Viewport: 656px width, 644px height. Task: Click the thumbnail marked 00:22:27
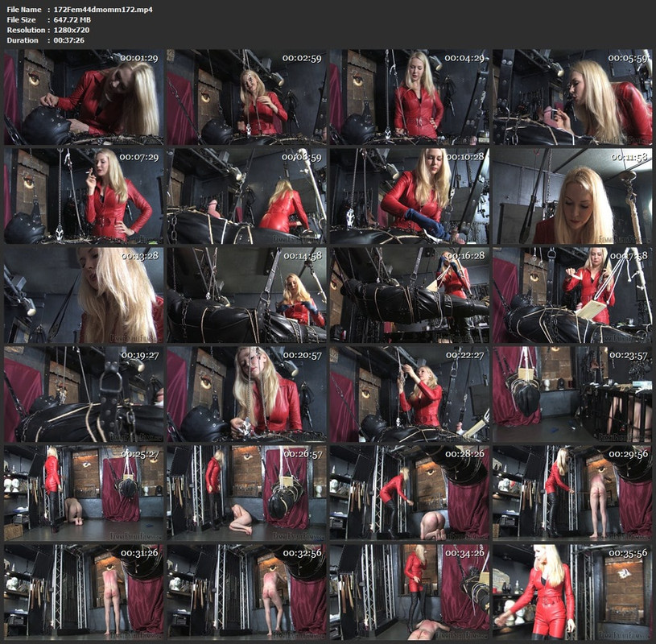409,394
